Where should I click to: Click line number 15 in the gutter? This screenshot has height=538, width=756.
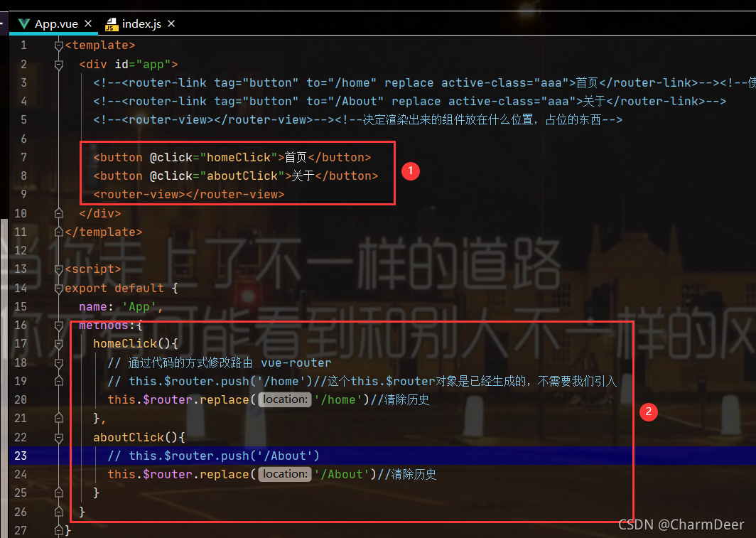tap(21, 306)
